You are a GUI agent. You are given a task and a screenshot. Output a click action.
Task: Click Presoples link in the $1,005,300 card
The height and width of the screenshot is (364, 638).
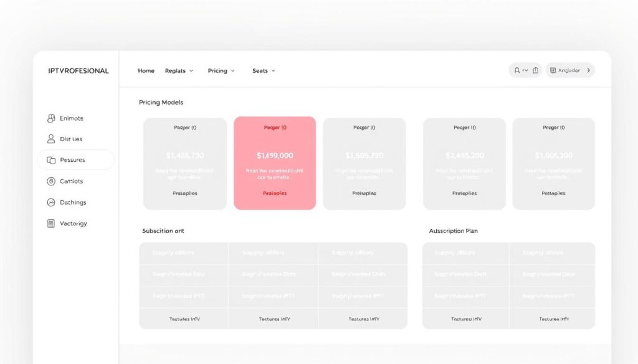click(553, 194)
